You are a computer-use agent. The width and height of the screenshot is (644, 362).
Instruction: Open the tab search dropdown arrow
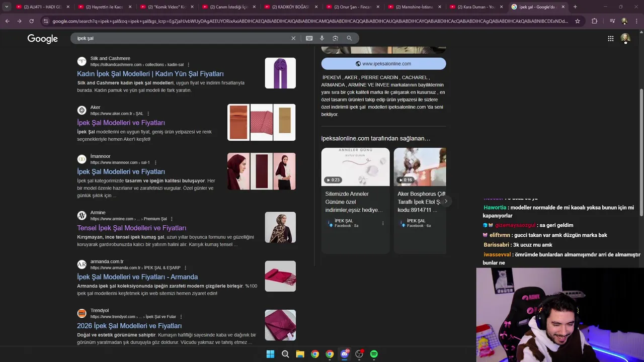(x=7, y=7)
